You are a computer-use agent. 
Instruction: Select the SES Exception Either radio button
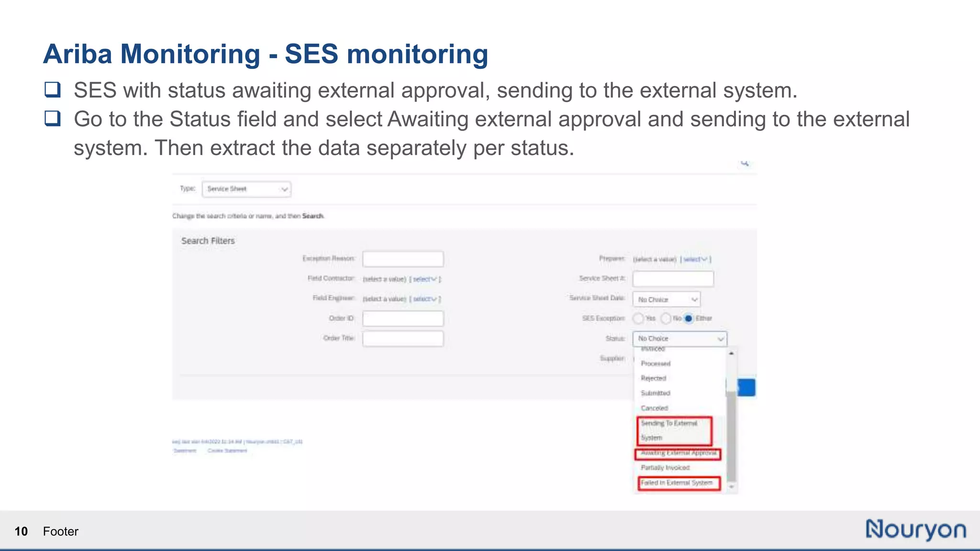pyautogui.click(x=688, y=319)
